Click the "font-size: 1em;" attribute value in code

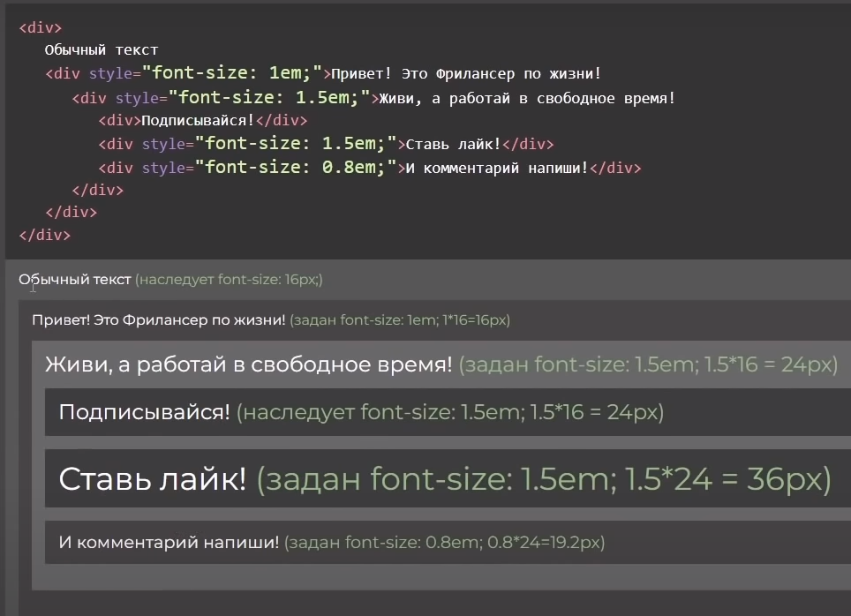tap(232, 72)
